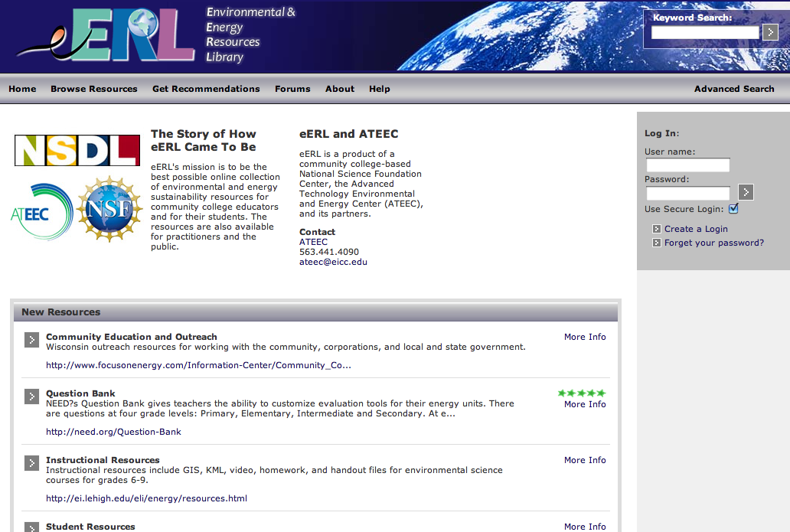Click the arrow icon beside Forget your password

coord(656,243)
